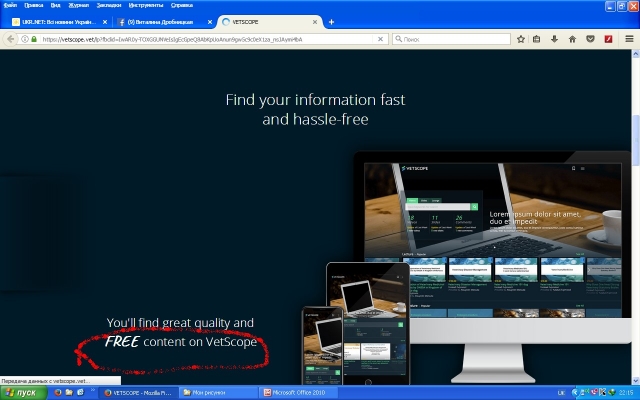Click the page scrollbar up arrow
The width and height of the screenshot is (640, 400).
click(636, 54)
